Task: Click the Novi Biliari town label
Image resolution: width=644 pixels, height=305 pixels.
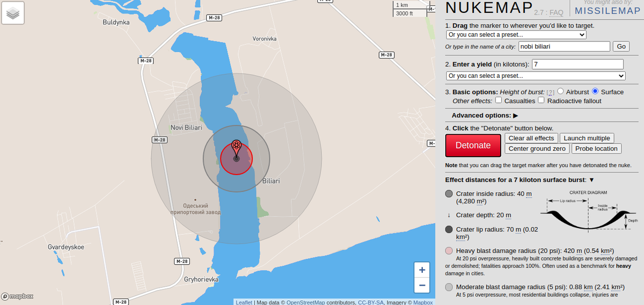Action: click(186, 128)
